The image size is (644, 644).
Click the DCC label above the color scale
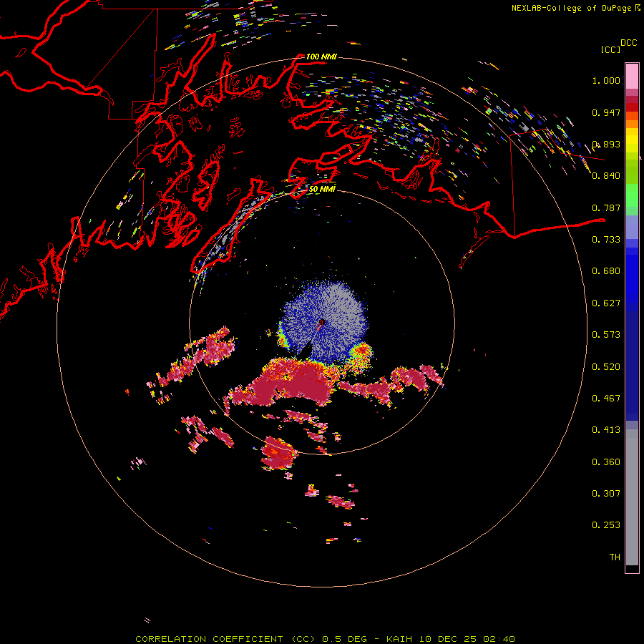[629, 43]
